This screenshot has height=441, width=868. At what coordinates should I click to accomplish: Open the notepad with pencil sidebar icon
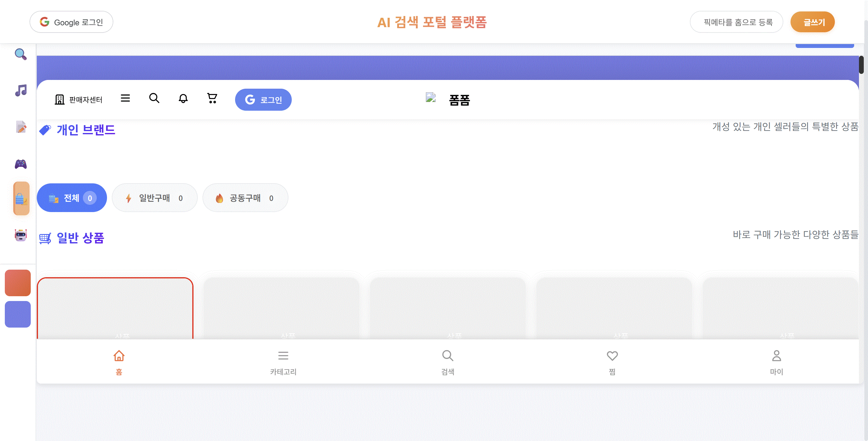point(21,127)
